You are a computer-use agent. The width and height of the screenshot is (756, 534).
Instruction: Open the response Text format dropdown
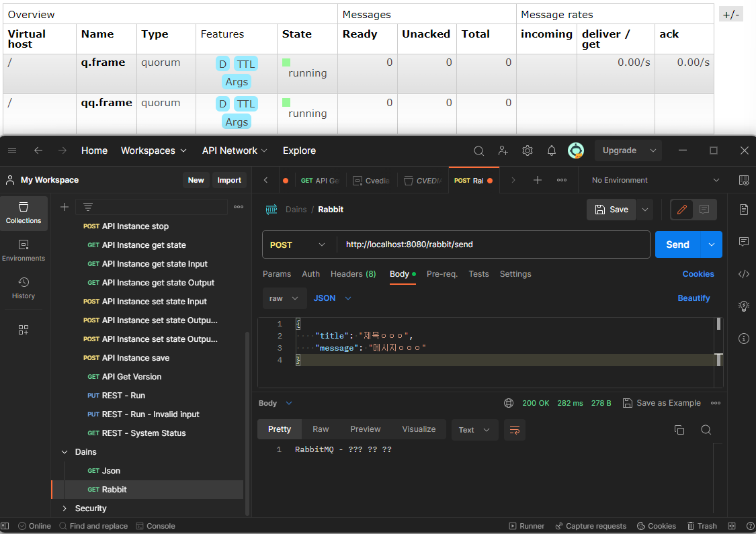point(474,430)
